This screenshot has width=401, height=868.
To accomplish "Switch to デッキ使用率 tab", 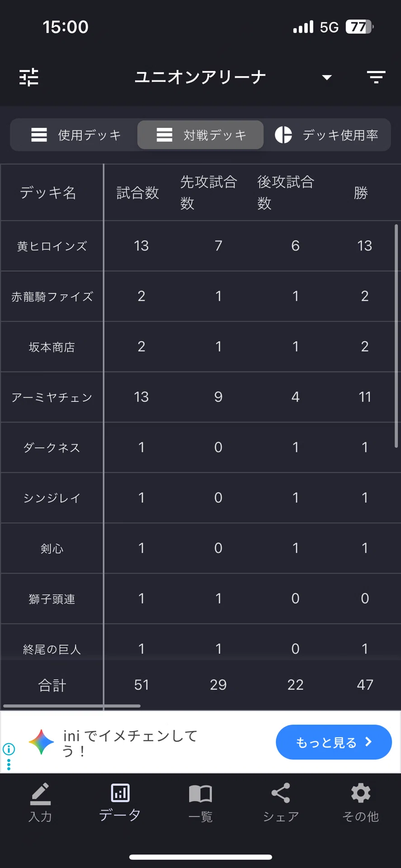I will (x=326, y=135).
